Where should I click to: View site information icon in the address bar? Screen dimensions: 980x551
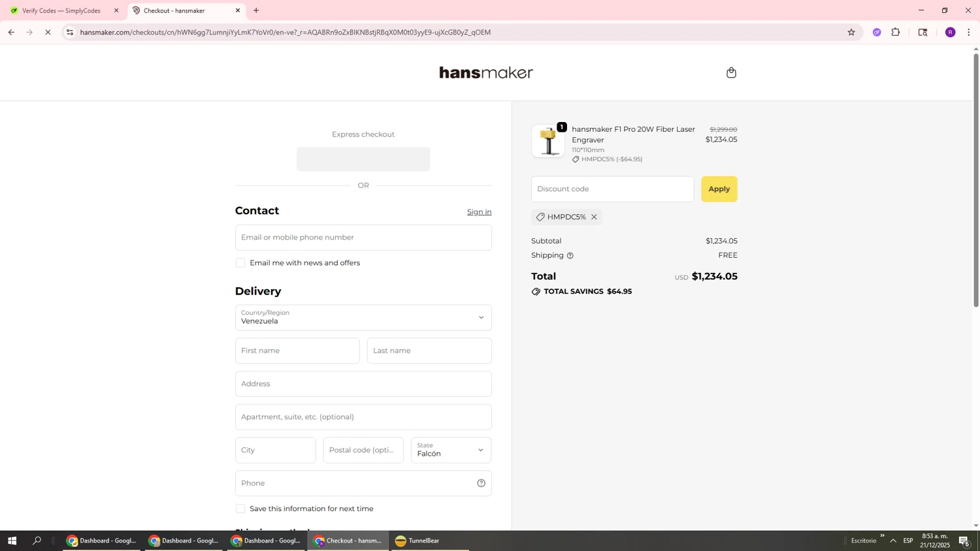70,32
